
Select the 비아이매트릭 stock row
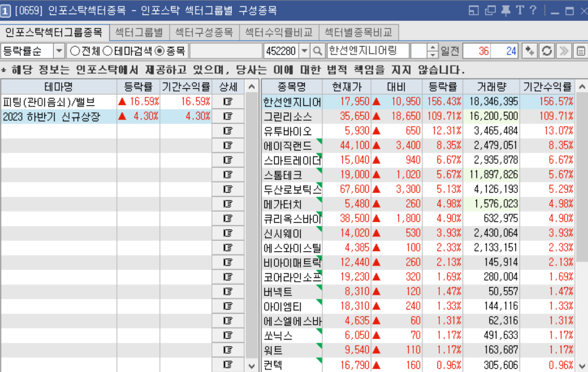[418, 262]
